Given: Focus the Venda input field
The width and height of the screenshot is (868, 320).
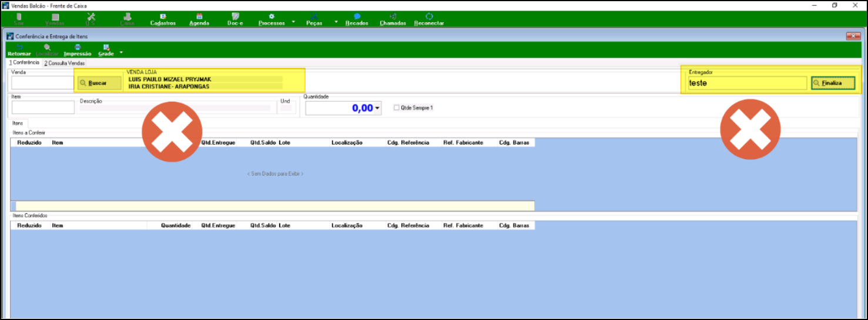Looking at the screenshot, I should 42,83.
